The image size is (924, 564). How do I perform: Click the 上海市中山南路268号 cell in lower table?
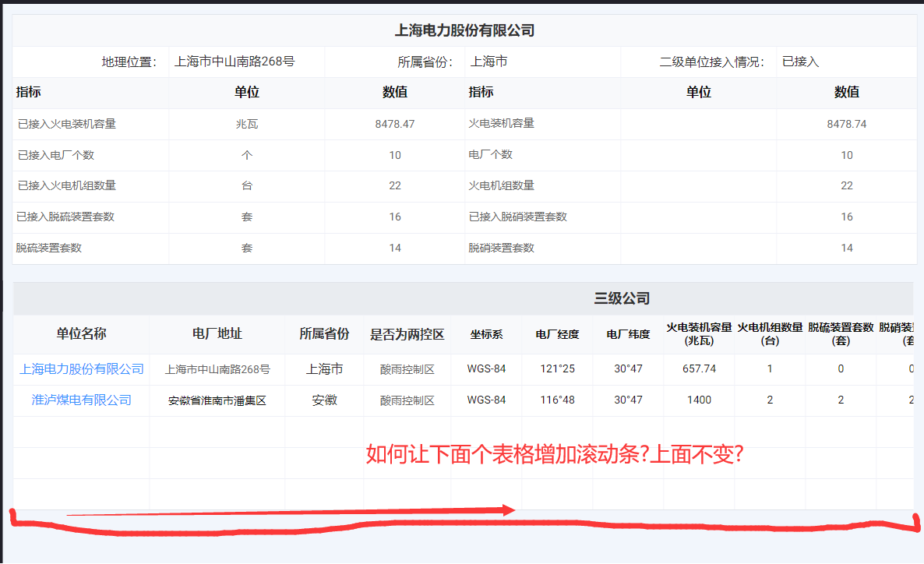[x=217, y=369]
